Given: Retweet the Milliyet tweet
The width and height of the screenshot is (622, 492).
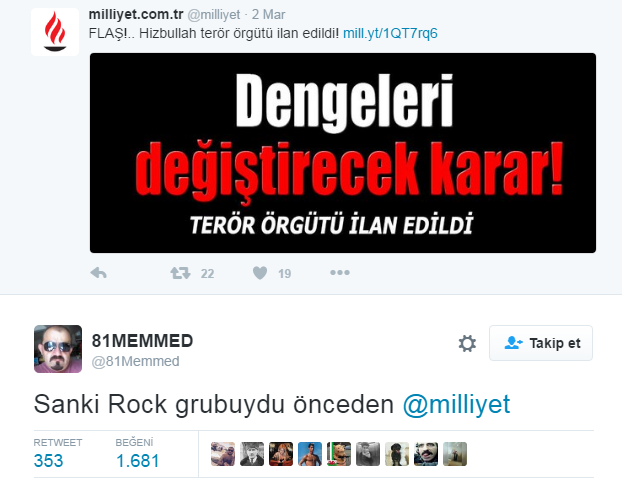Looking at the screenshot, I should (x=180, y=273).
